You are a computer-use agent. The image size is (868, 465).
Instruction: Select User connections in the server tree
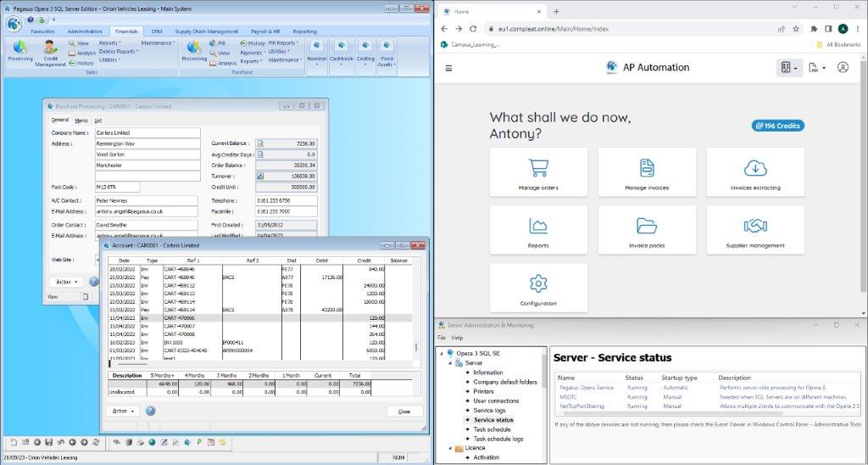pyautogui.click(x=496, y=401)
